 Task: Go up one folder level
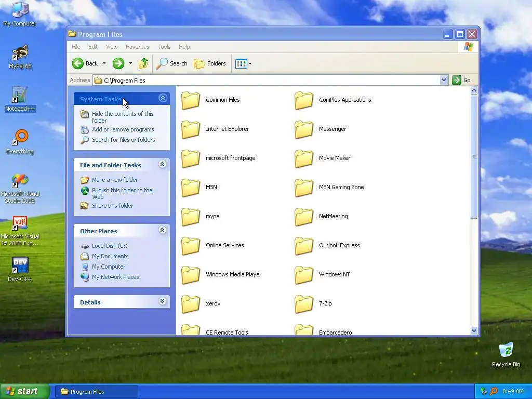pyautogui.click(x=143, y=63)
